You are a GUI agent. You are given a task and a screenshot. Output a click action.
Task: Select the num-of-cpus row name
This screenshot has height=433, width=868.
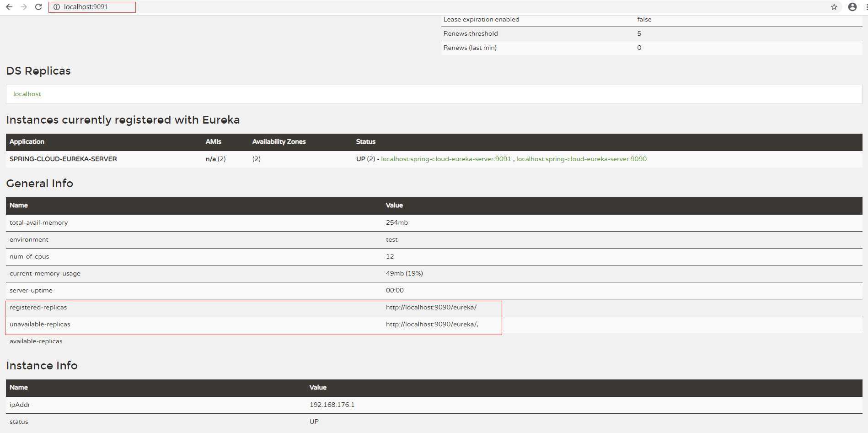pyautogui.click(x=29, y=256)
